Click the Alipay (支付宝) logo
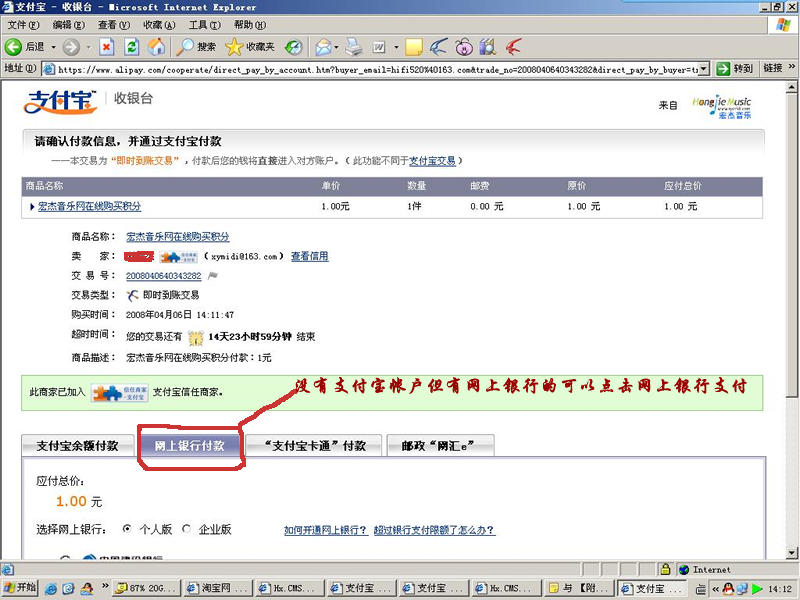800x600 pixels. [60, 102]
